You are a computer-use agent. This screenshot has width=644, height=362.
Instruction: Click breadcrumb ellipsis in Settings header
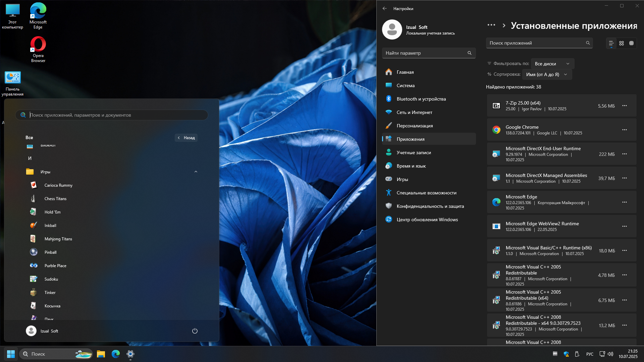coord(491,25)
